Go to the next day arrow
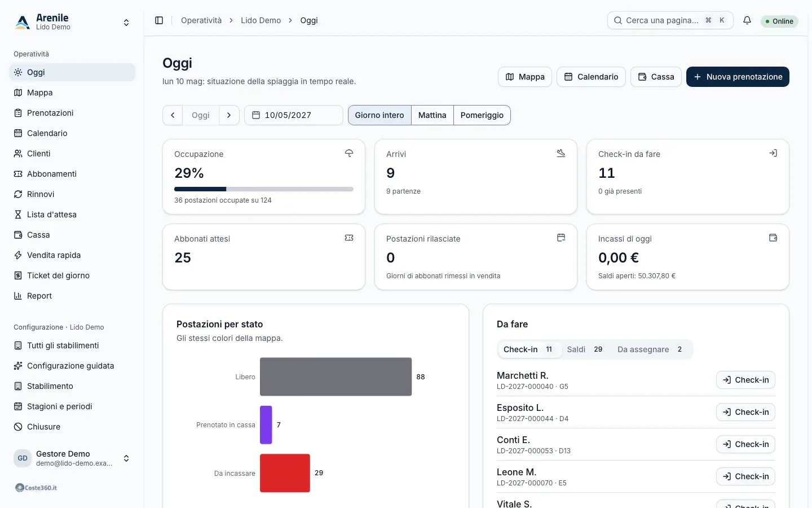 (x=229, y=115)
